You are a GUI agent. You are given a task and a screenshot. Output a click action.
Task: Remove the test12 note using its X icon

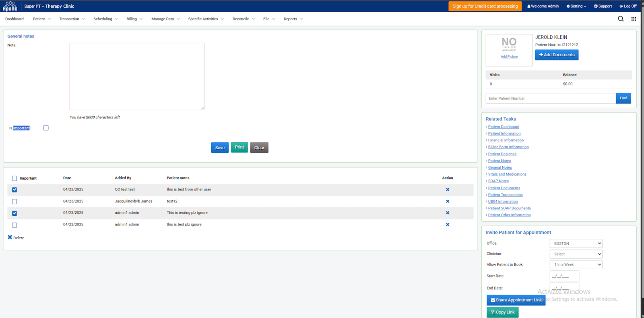coord(448,201)
